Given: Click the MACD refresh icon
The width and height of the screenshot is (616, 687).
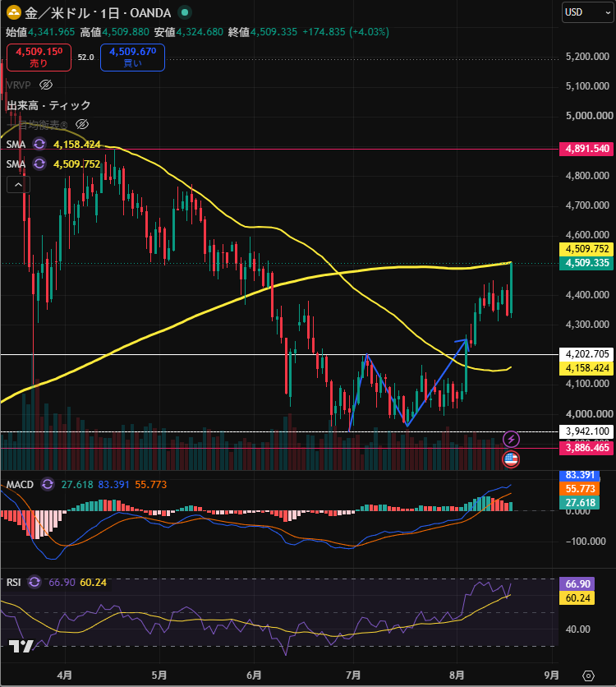Looking at the screenshot, I should pyautogui.click(x=48, y=485).
